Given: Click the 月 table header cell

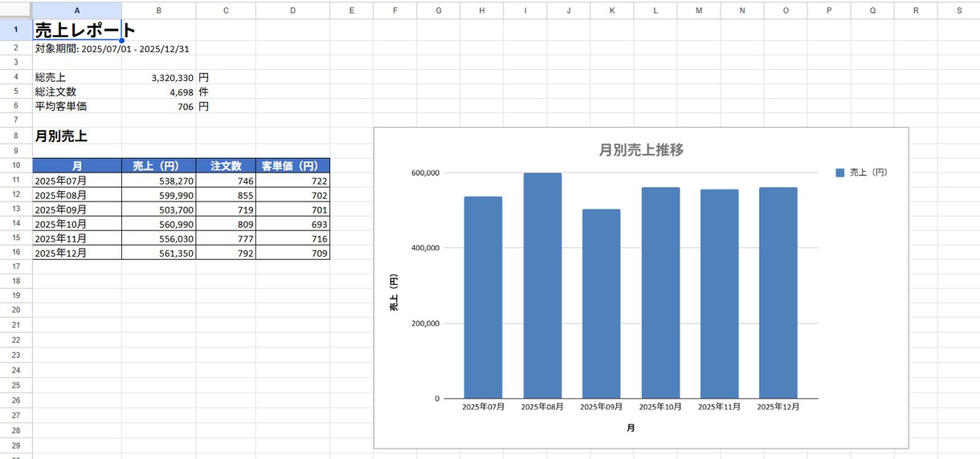Looking at the screenshot, I should 77,166.
